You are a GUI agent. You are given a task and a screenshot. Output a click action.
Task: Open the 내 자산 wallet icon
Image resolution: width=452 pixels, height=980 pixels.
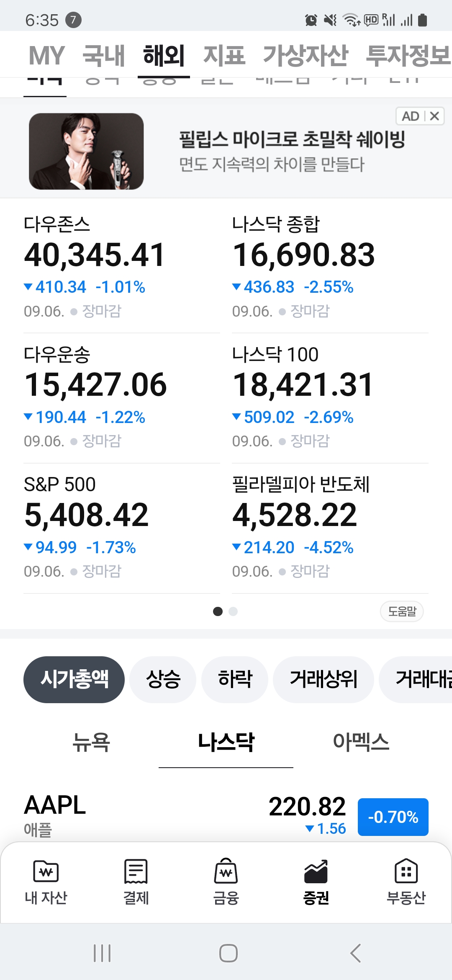tap(46, 872)
